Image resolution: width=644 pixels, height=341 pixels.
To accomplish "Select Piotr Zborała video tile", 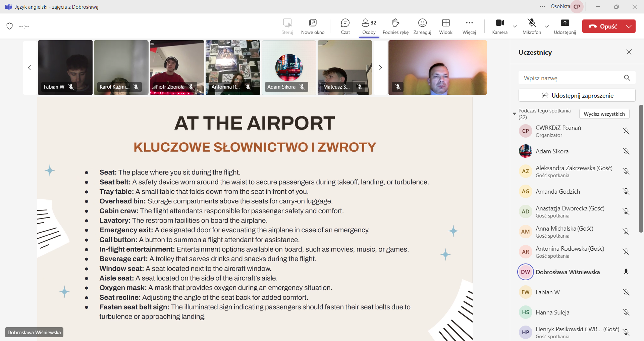I will point(177,68).
